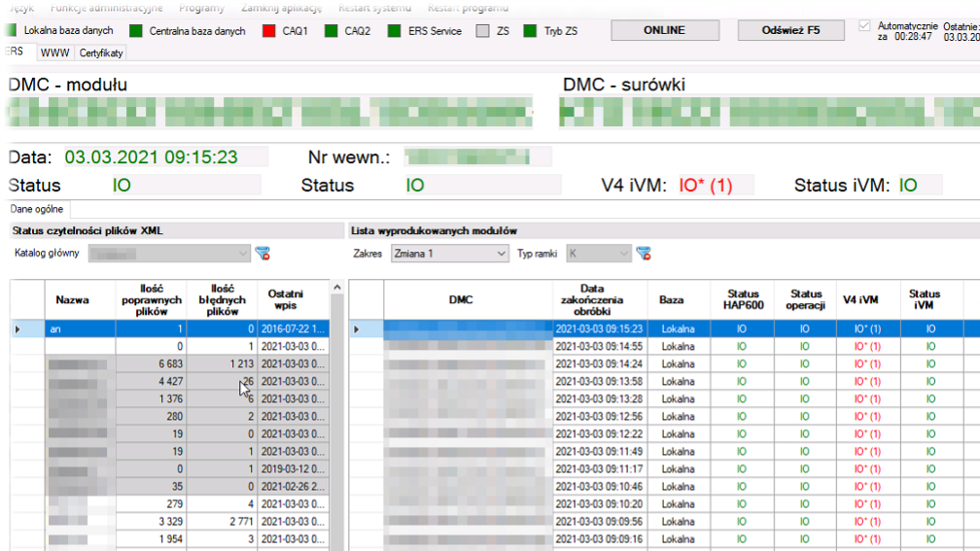Open the Certyfikaty tab
Screen dimensions: 980x551
[101, 52]
